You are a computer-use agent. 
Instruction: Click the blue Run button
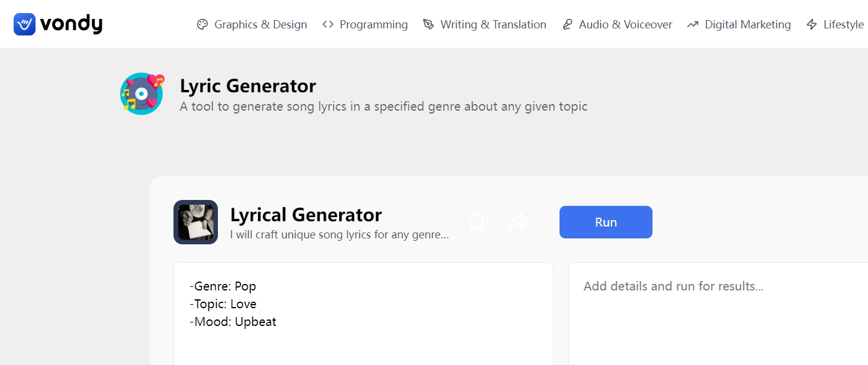[606, 222]
